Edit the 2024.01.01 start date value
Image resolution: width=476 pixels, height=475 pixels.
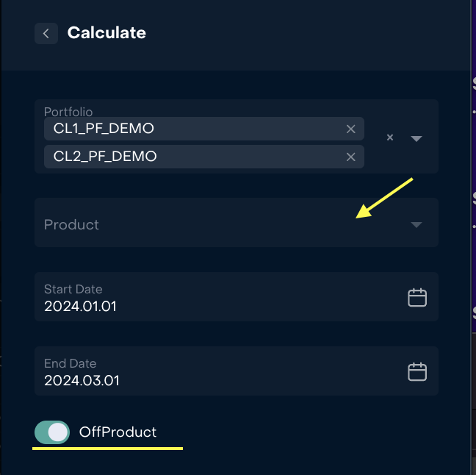pos(80,306)
